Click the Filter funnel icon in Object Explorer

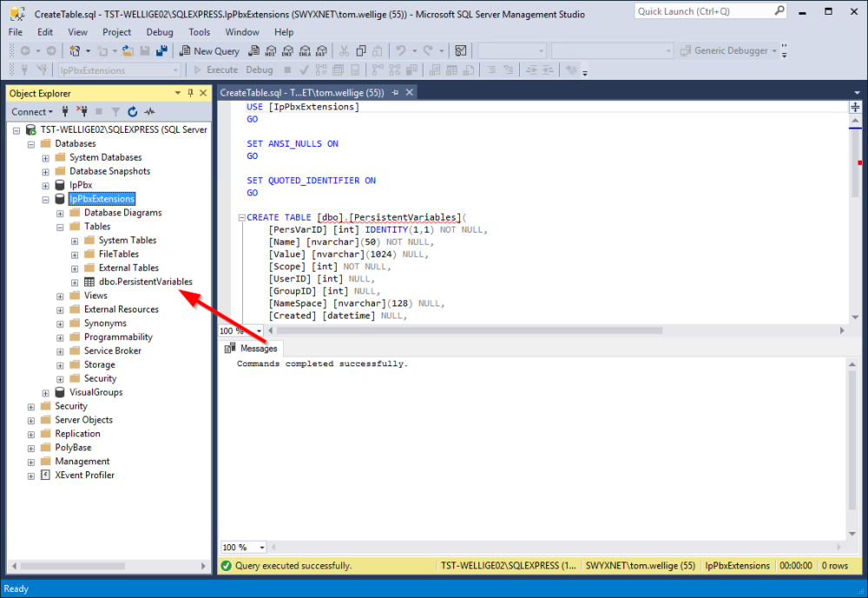pos(115,112)
